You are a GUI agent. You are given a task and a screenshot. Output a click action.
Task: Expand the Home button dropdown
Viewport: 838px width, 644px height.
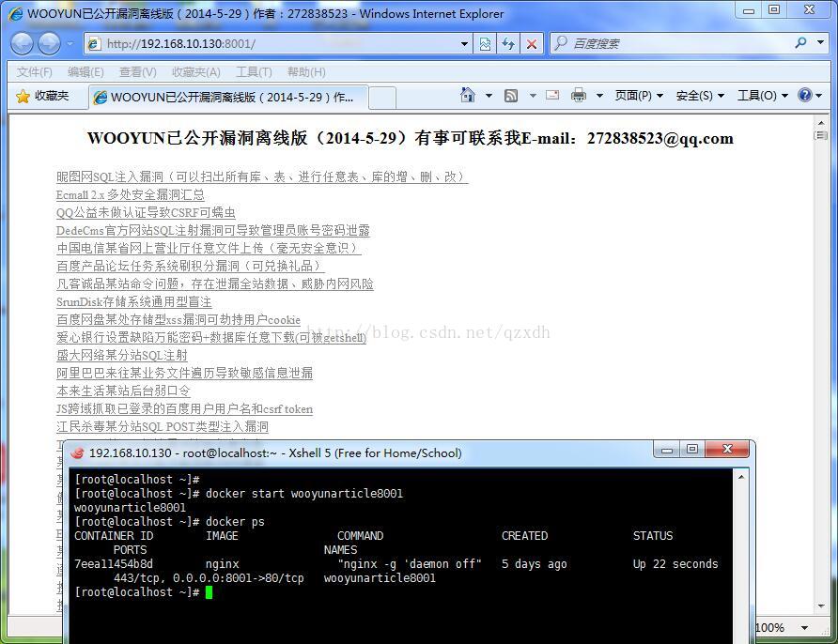(489, 96)
